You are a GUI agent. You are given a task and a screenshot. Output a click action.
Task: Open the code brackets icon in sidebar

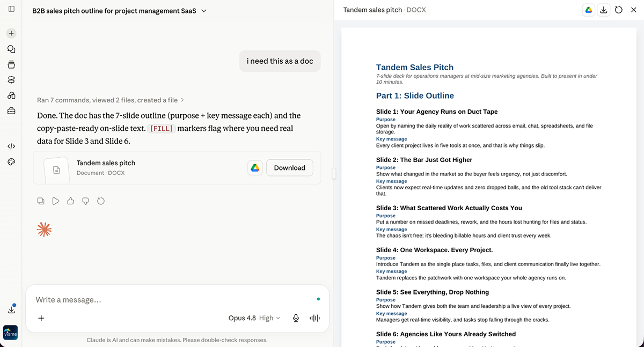pos(11,146)
